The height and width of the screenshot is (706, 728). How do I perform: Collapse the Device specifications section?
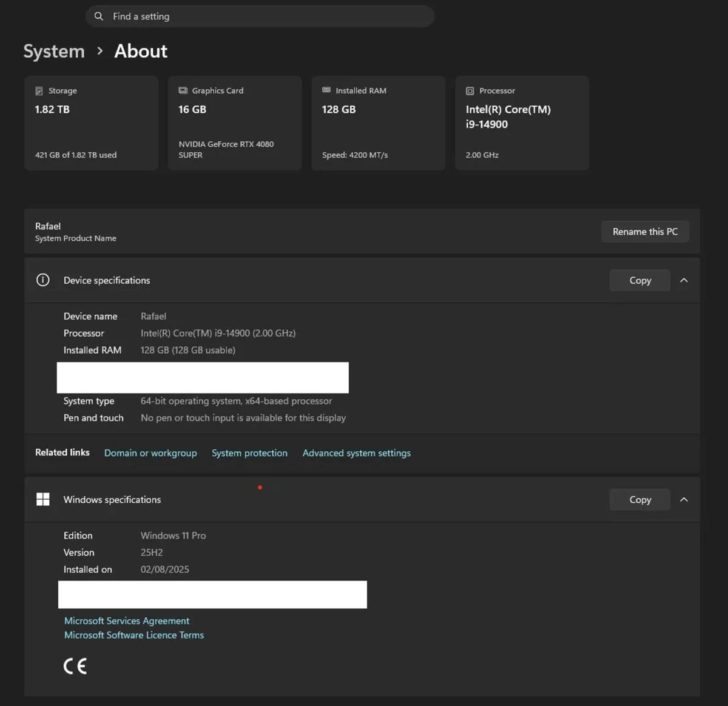click(684, 280)
